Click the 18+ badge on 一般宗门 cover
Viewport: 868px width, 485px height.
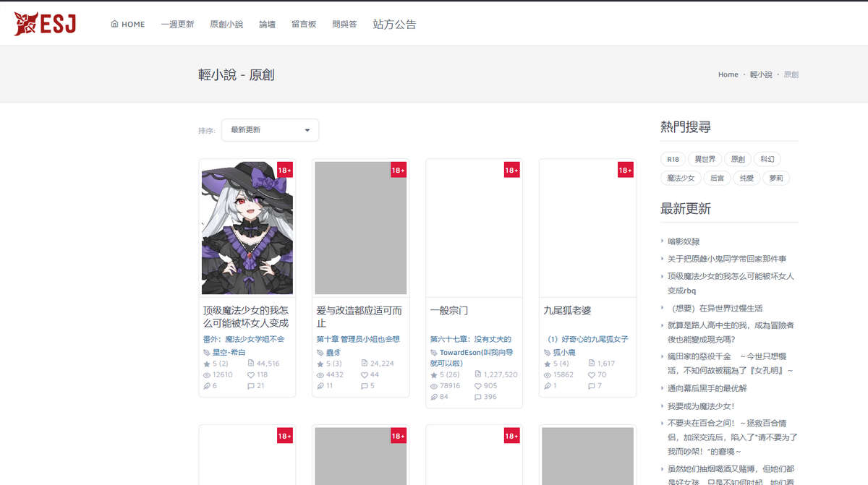coord(511,170)
